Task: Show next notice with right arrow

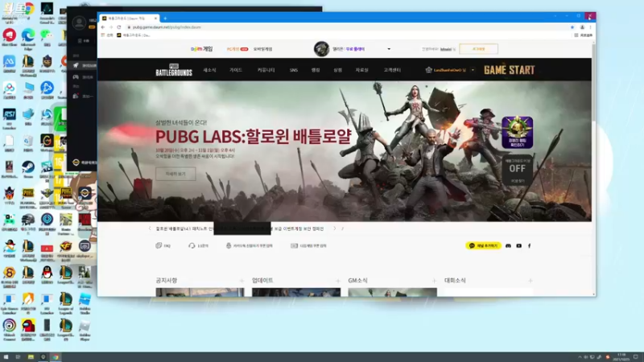Action: [334, 228]
